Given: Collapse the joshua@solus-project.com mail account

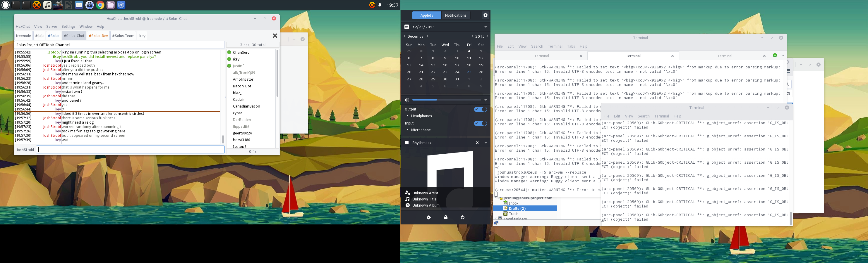Looking at the screenshot, I should pos(496,198).
